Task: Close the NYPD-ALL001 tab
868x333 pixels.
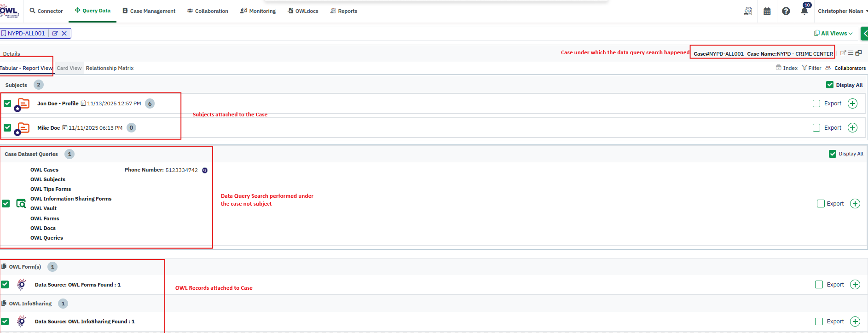Action: point(64,34)
